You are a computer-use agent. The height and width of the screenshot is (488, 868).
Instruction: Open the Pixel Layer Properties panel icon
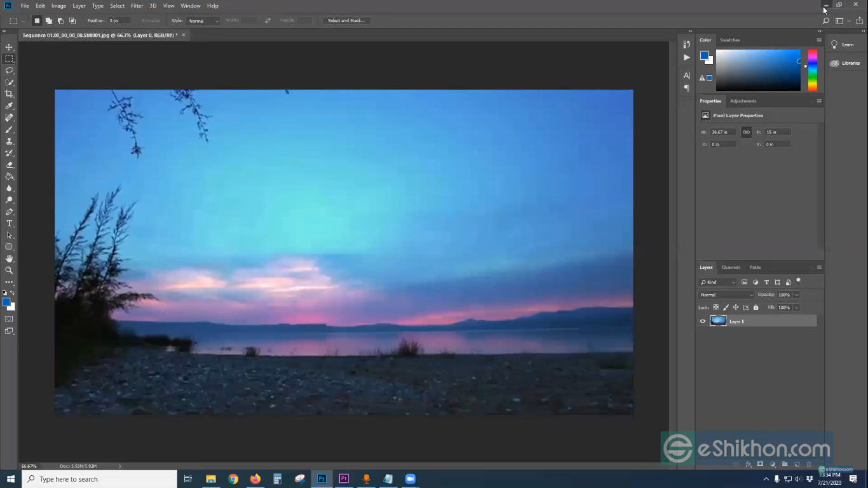coord(705,115)
